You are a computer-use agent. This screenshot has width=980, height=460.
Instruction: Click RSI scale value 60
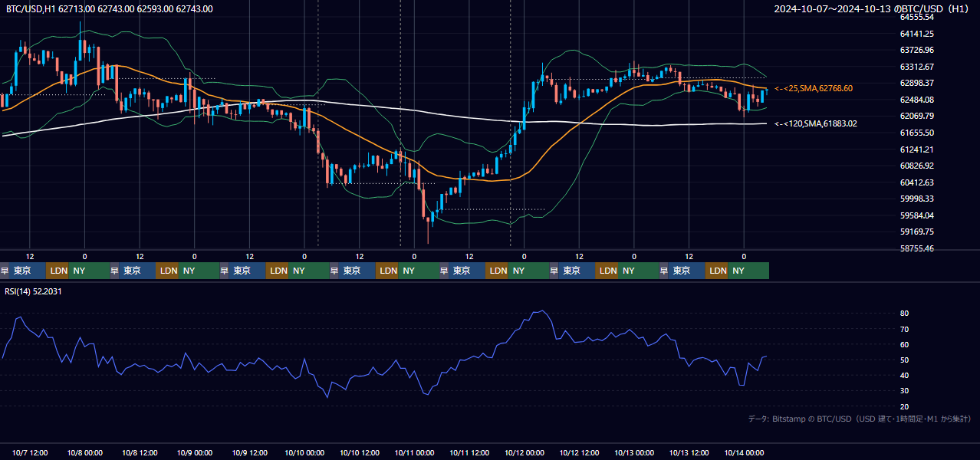tap(905, 344)
